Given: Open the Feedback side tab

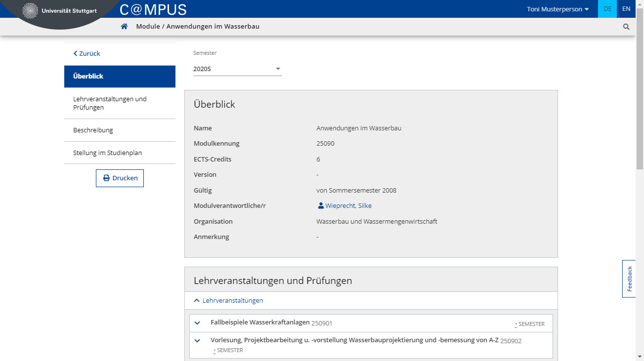Looking at the screenshot, I should click(x=629, y=279).
